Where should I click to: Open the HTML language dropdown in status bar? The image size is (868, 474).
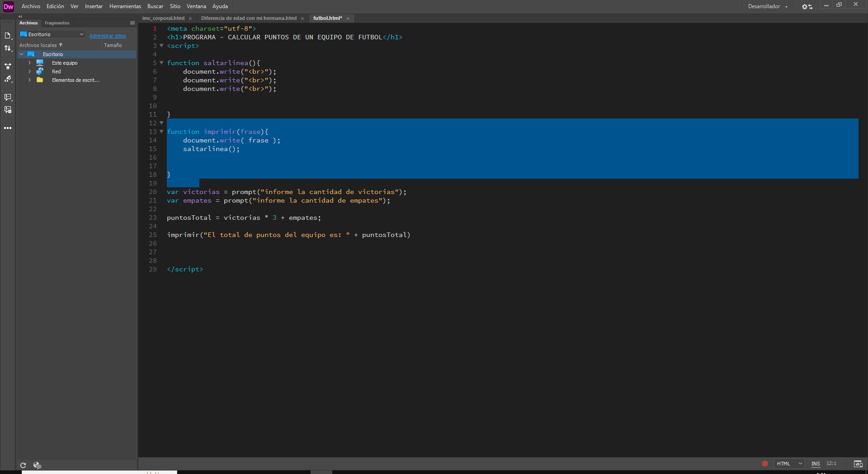coord(789,464)
